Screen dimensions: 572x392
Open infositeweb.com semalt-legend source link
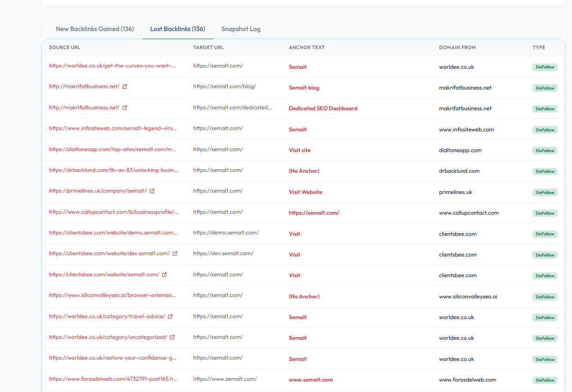[113, 128]
